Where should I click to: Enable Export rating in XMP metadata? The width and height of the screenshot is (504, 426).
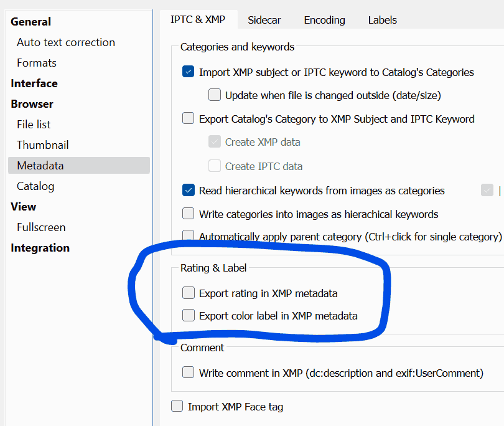[189, 293]
